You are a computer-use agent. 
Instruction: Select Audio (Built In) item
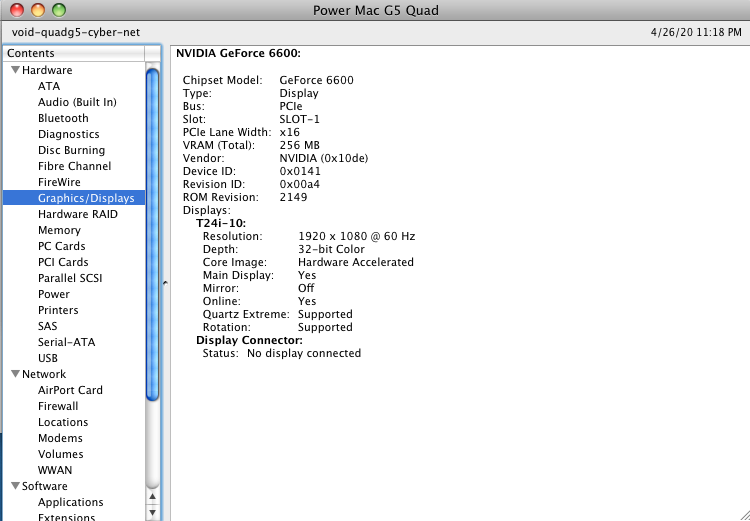coord(77,102)
